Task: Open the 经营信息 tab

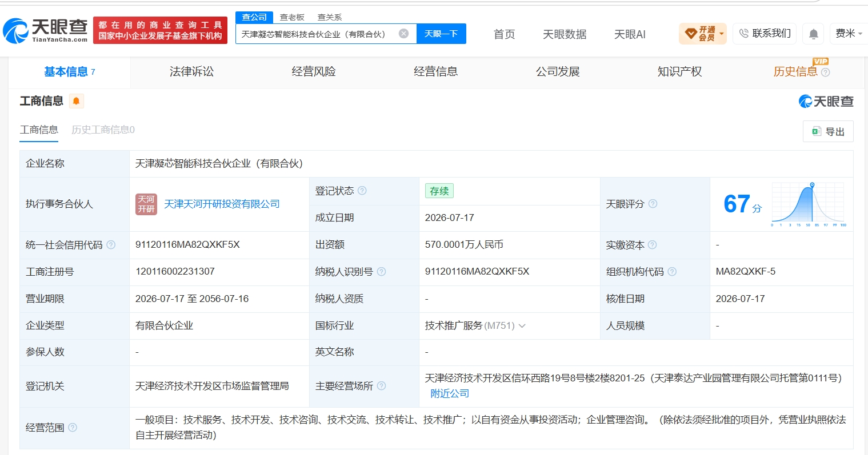Action: 435,72
